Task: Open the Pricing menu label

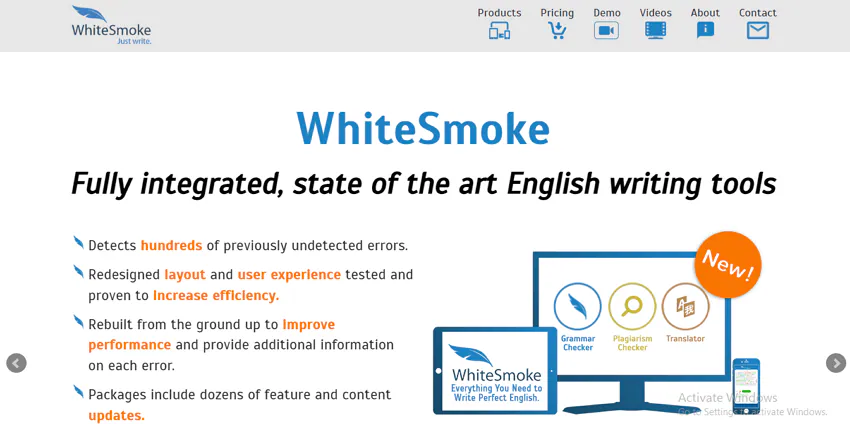Action: pos(557,13)
